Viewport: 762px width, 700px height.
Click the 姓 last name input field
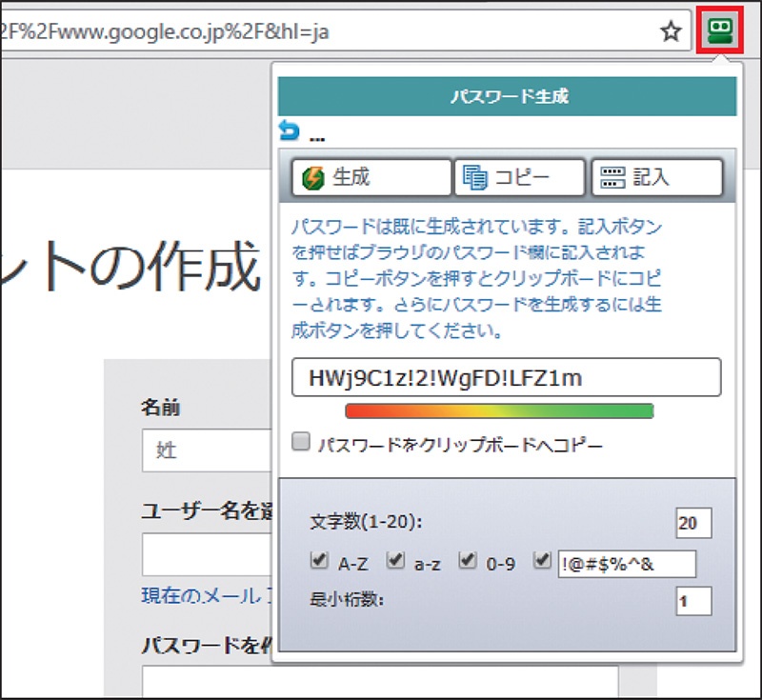pos(205,450)
